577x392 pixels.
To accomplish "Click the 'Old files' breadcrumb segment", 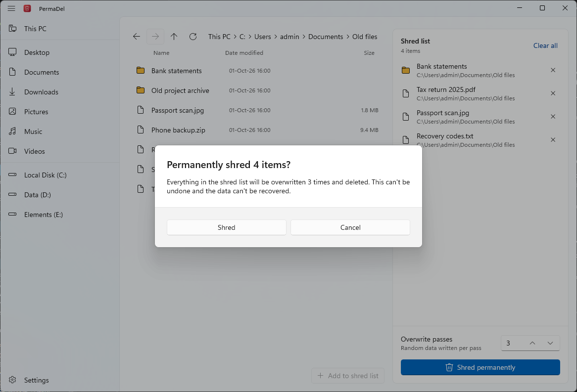I will pos(365,37).
